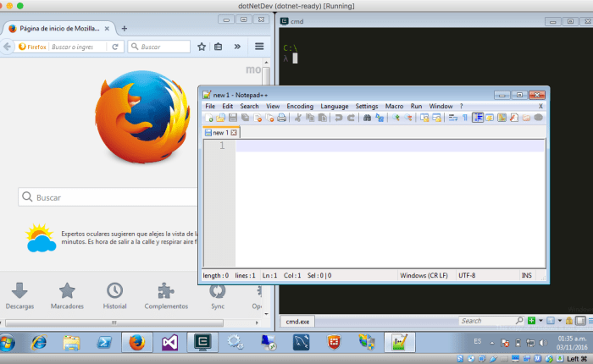The width and height of the screenshot is (593, 364).
Task: Click the Undo arrow in Notepad++ toolbar
Action: pyautogui.click(x=339, y=118)
